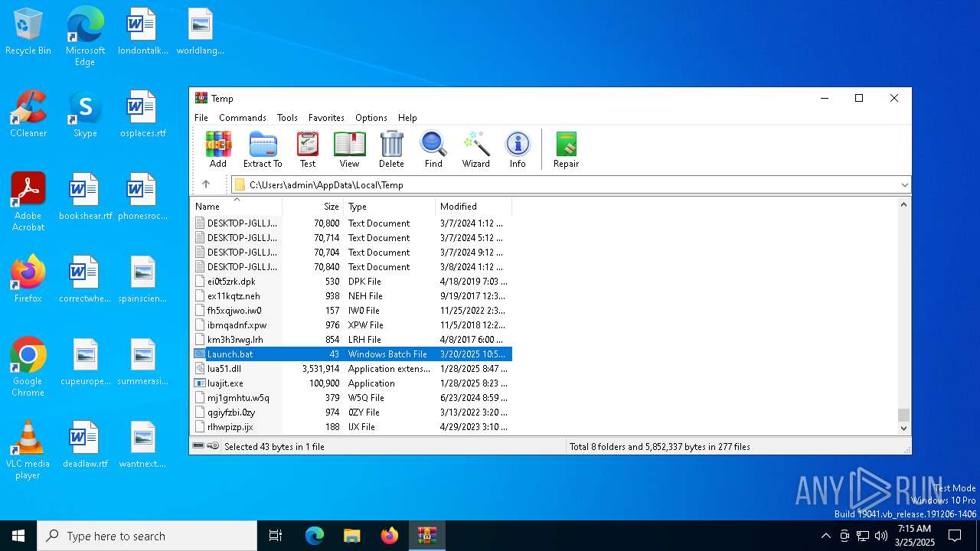The width and height of the screenshot is (980, 551).
Task: Expand the address path dropdown
Action: (904, 184)
